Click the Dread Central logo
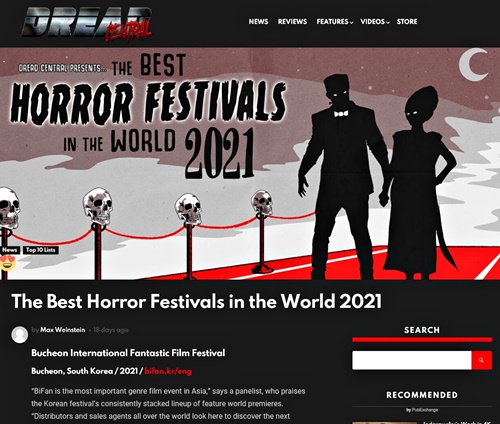 pyautogui.click(x=87, y=24)
